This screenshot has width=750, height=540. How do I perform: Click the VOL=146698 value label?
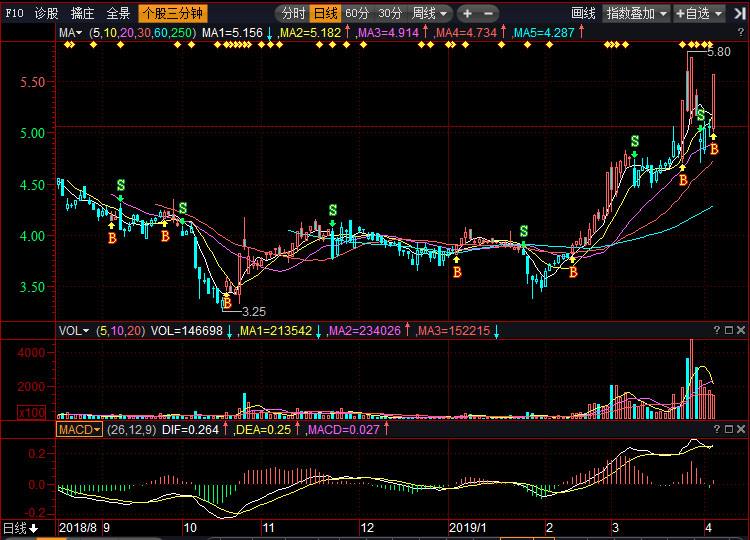187,331
